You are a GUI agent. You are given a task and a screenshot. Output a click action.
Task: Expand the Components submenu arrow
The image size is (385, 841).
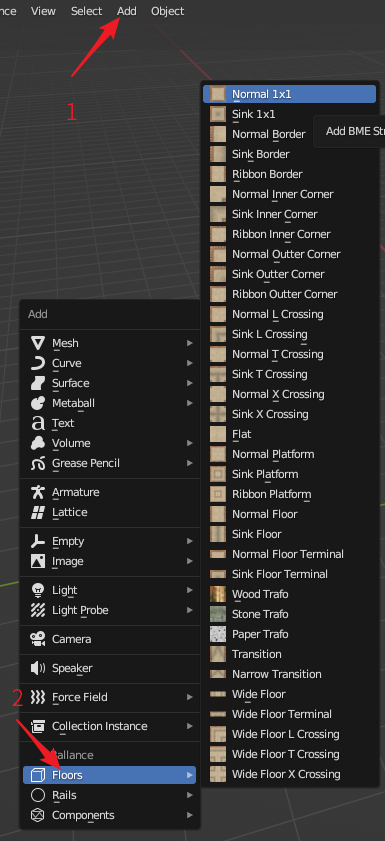[189, 815]
